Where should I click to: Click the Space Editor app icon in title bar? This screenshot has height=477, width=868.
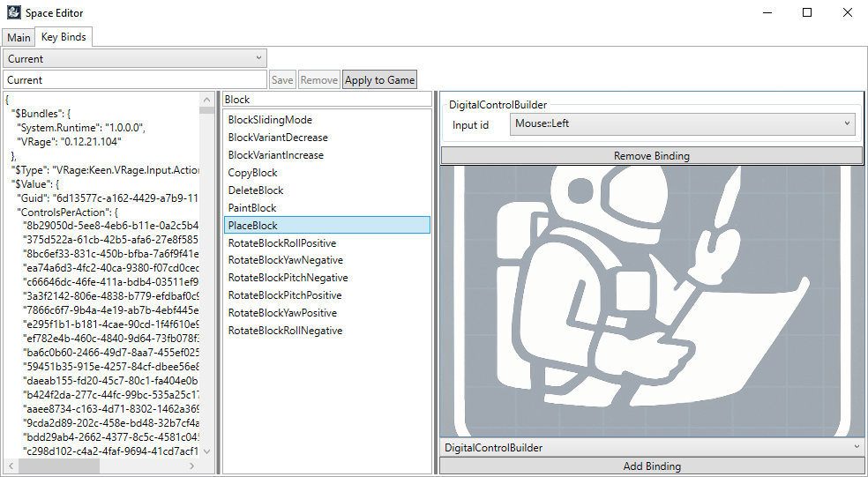(x=13, y=12)
